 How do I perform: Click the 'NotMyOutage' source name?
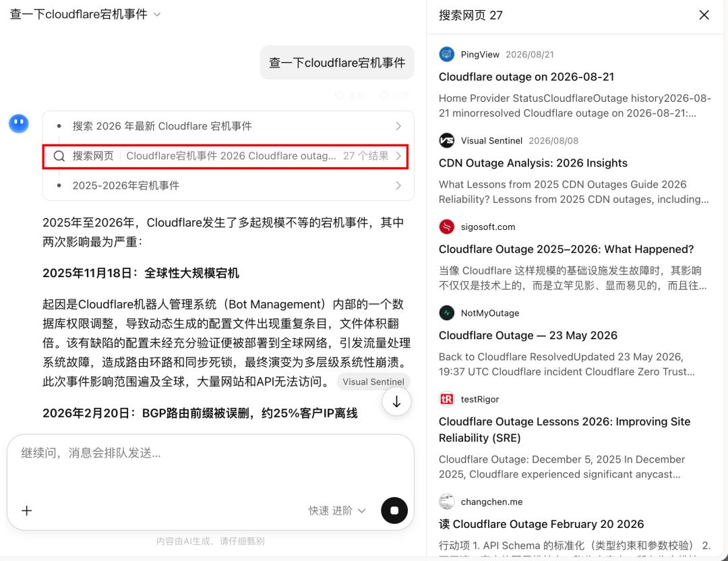tap(490, 313)
